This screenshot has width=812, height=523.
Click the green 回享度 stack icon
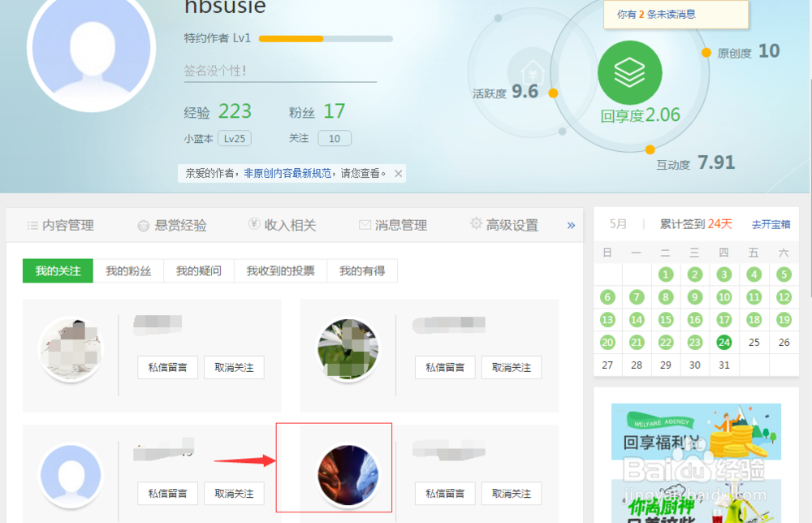point(631,72)
